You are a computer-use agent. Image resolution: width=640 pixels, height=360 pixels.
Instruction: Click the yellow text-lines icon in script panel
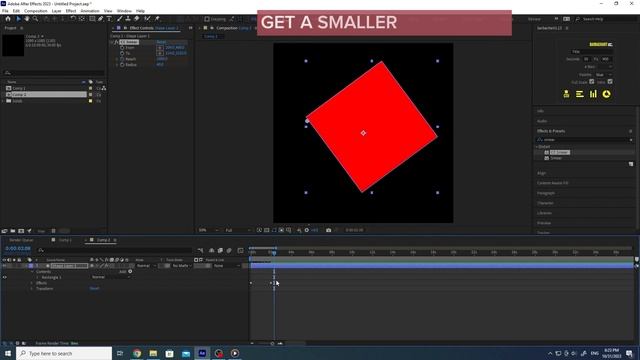coord(580,94)
